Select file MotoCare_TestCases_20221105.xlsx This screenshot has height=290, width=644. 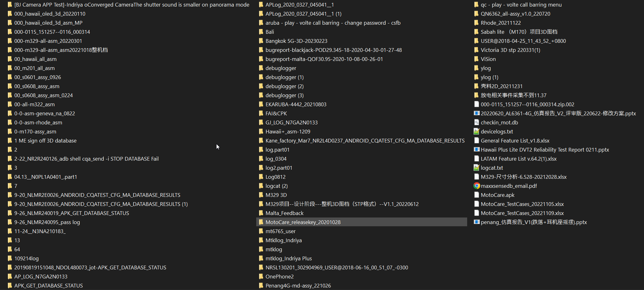pos(522,204)
